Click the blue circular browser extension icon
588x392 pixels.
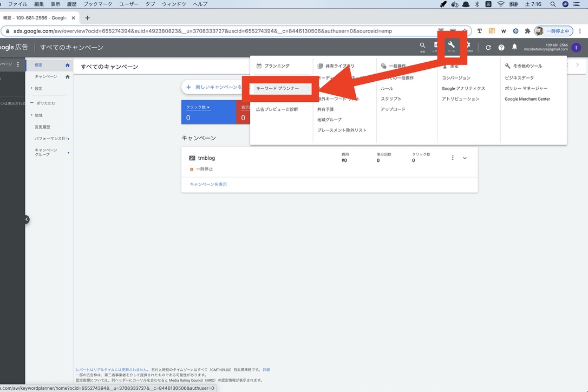[515, 31]
